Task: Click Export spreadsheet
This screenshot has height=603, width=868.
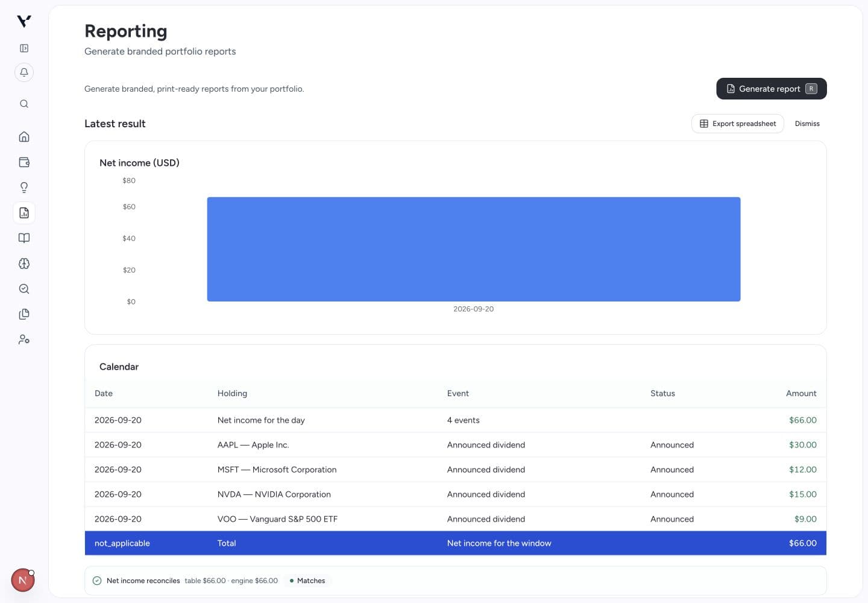Action: pos(737,124)
